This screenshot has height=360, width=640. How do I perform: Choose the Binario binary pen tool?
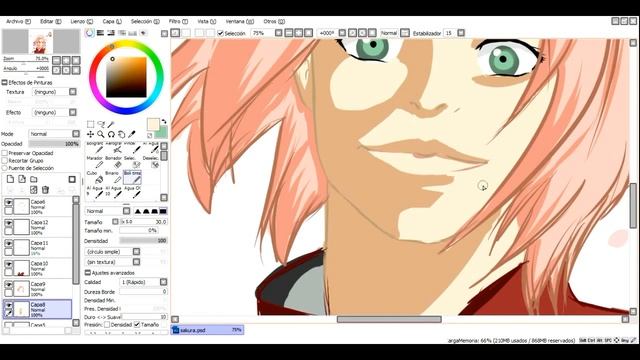point(114,177)
